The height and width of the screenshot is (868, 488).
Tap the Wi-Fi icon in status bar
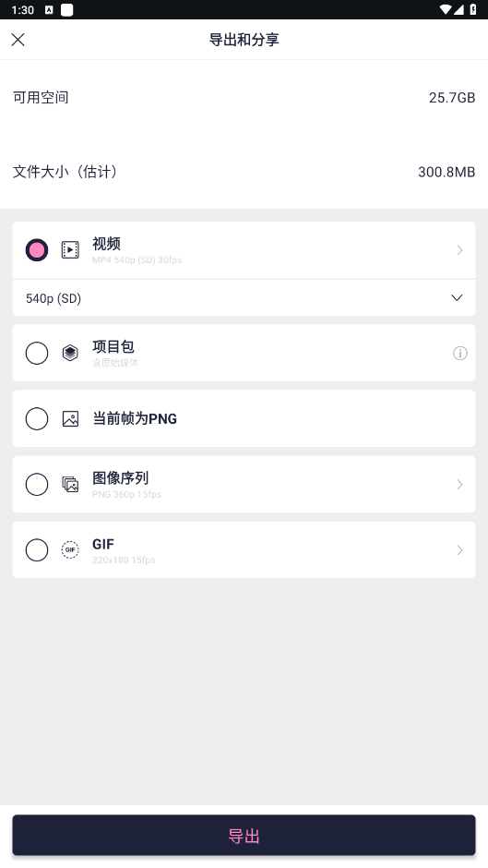click(446, 9)
